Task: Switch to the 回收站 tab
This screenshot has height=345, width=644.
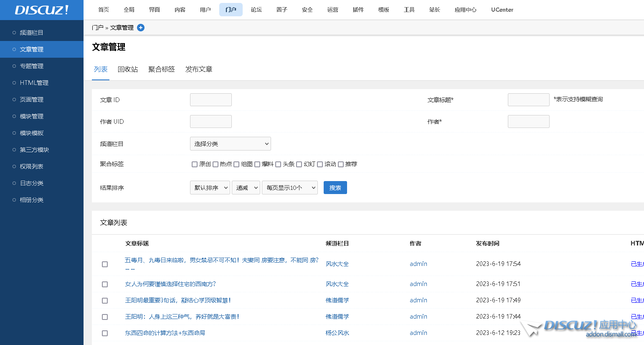Action: (x=128, y=69)
